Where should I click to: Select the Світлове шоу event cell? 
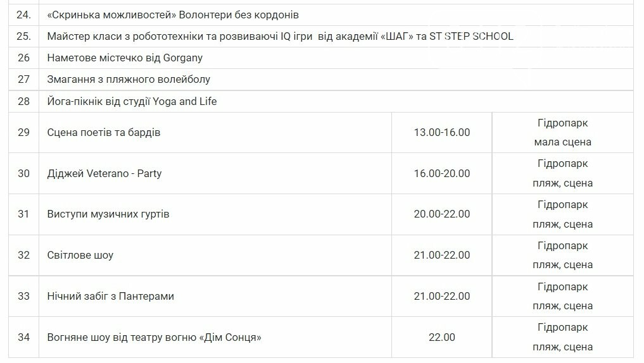80,255
